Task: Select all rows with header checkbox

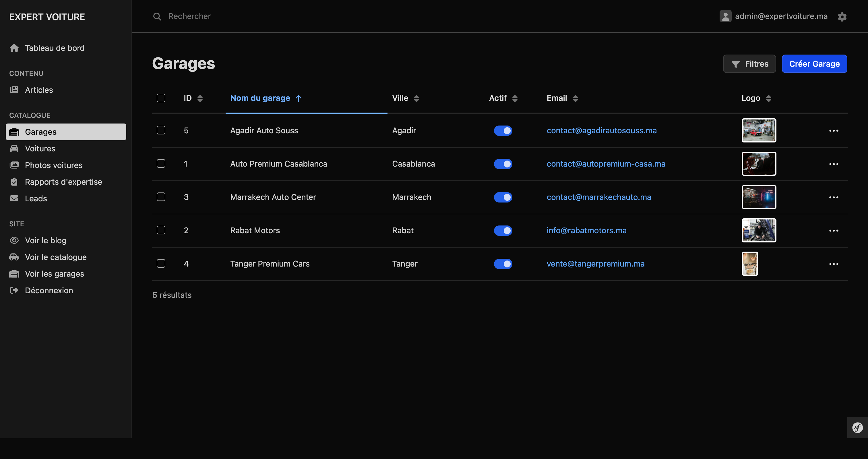Action: [x=161, y=98]
